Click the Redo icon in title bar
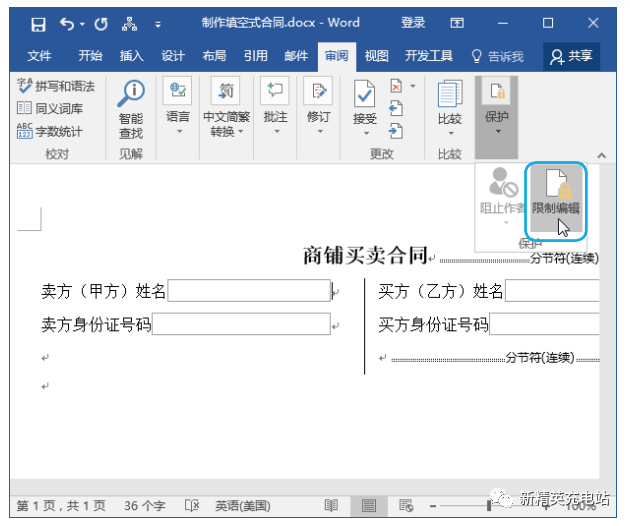Image resolution: width=630 pixels, height=526 pixels. tap(101, 25)
